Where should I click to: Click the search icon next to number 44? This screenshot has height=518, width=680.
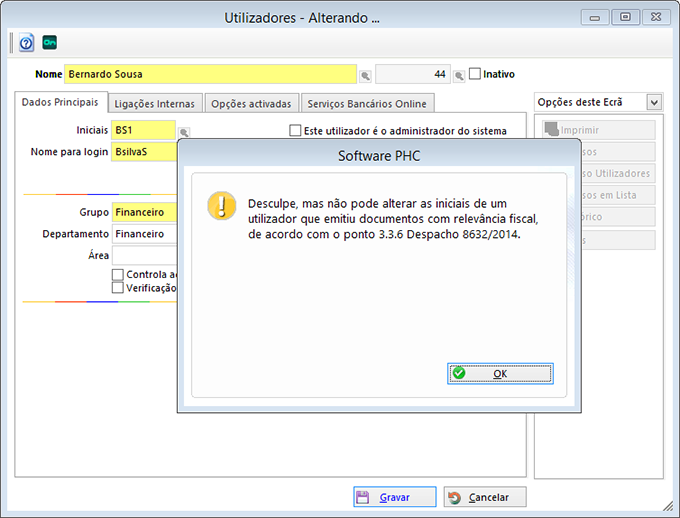click(x=459, y=76)
